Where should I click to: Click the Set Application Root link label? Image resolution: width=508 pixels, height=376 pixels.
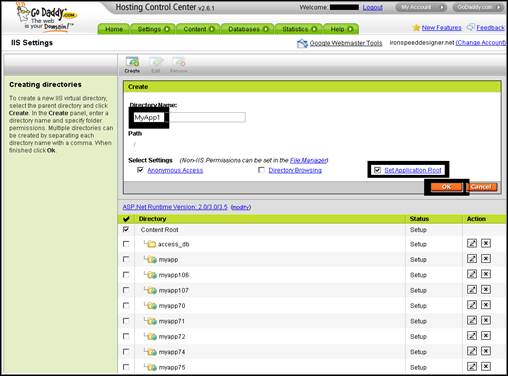tap(413, 170)
